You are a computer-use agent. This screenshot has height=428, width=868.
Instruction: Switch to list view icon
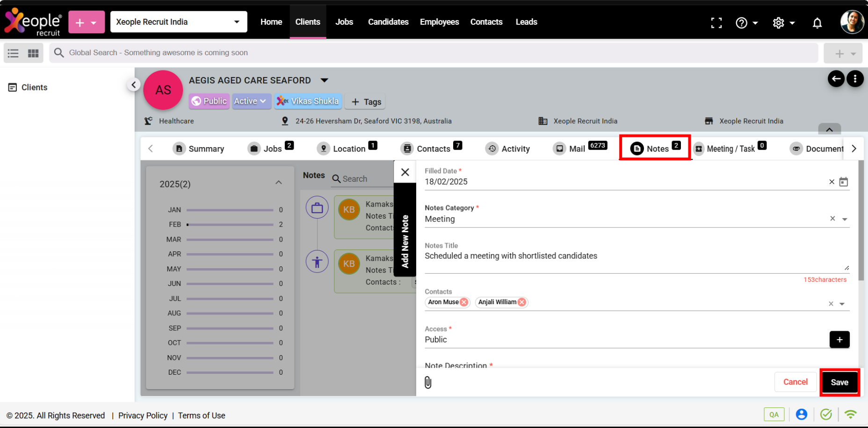click(x=13, y=53)
